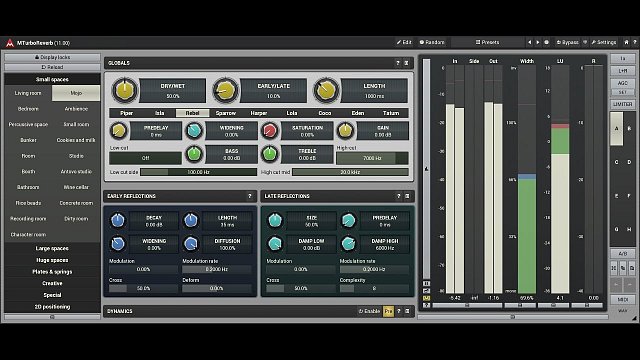Load the previous preset arrow
This screenshot has width=640, height=360.
(x=529, y=42)
